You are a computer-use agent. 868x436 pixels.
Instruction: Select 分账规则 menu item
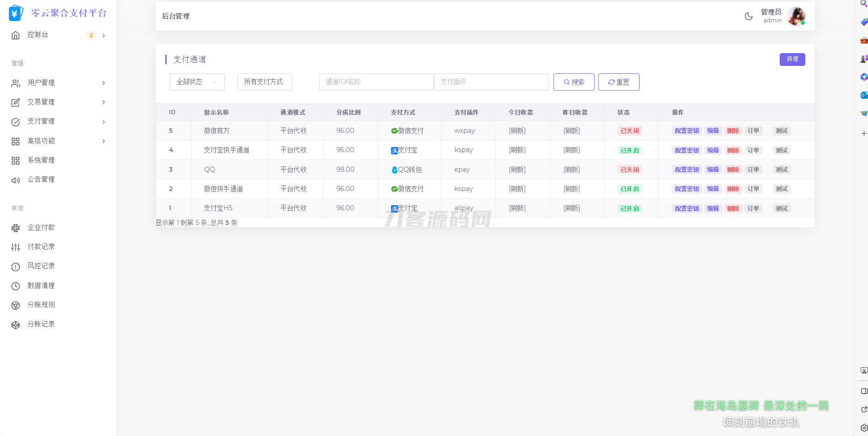41,305
